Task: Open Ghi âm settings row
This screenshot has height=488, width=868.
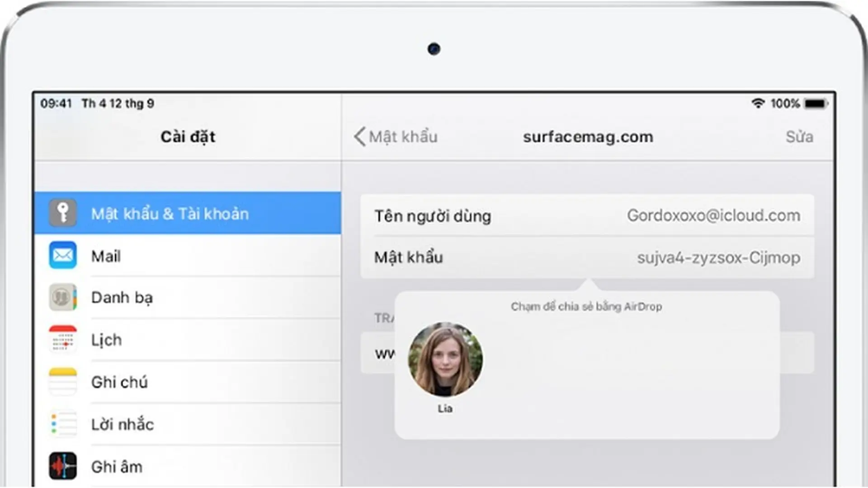Action: [188, 466]
